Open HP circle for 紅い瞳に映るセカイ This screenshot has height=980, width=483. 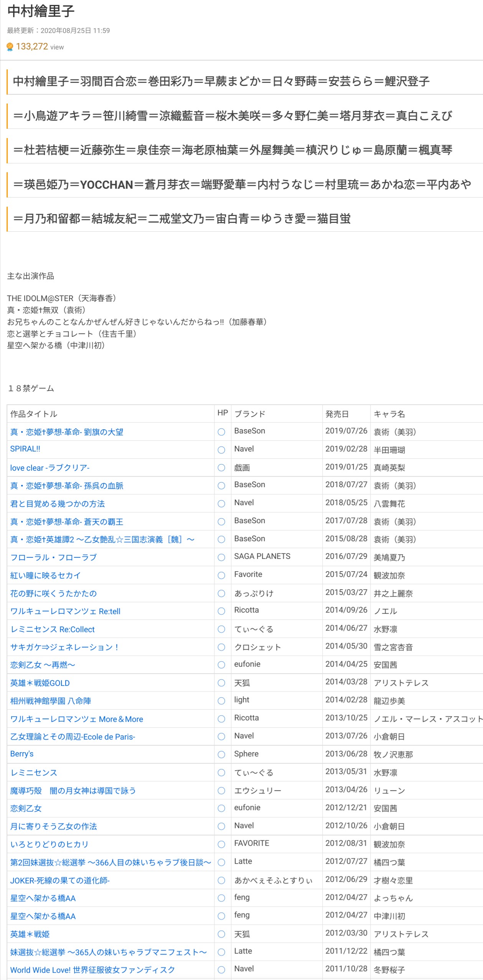click(x=221, y=575)
